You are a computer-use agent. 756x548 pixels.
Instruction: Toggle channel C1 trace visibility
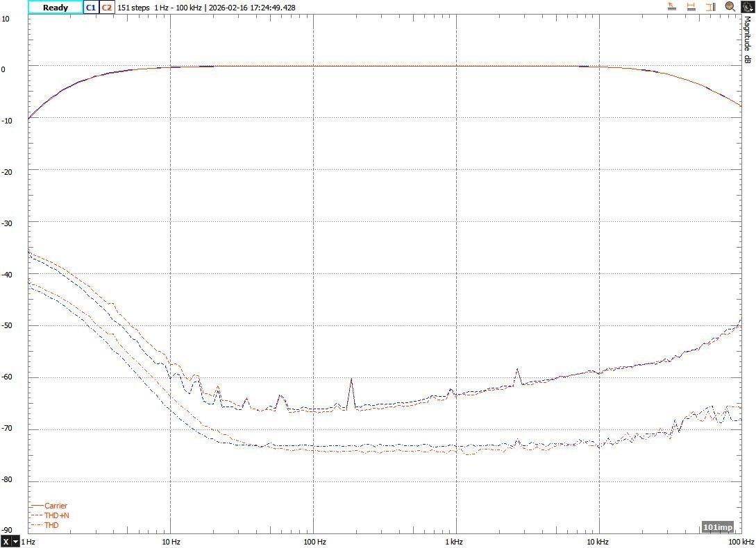(90, 8)
